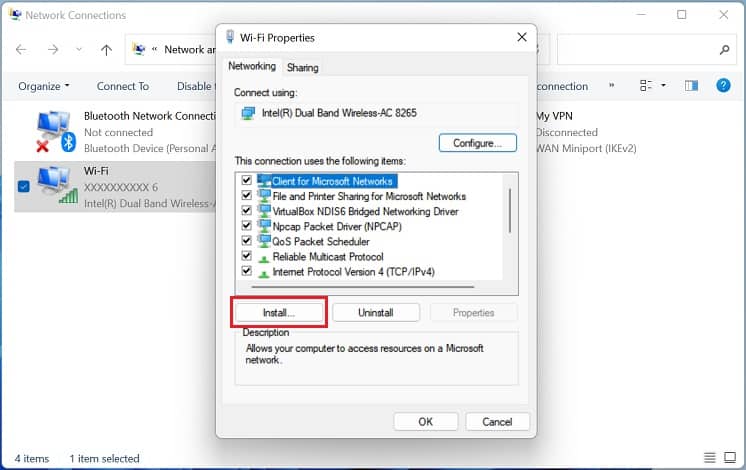Uncheck Client for Microsoft Networks checkbox
Image resolution: width=746 pixels, height=470 pixels.
[x=246, y=180]
